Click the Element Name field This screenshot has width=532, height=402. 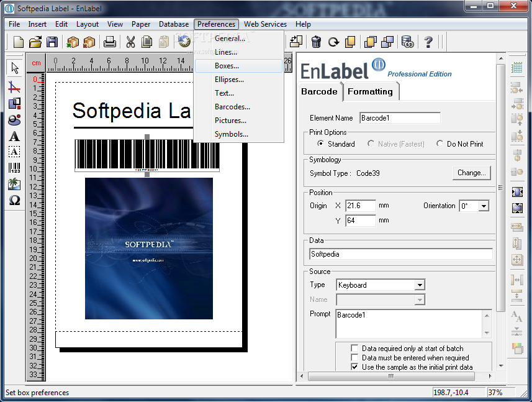(x=400, y=118)
